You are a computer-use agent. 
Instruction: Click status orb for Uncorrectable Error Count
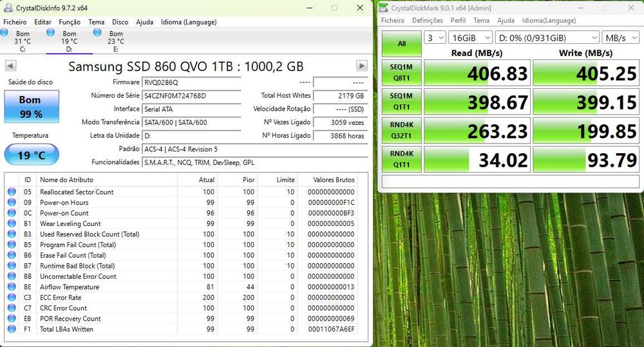pyautogui.click(x=12, y=276)
